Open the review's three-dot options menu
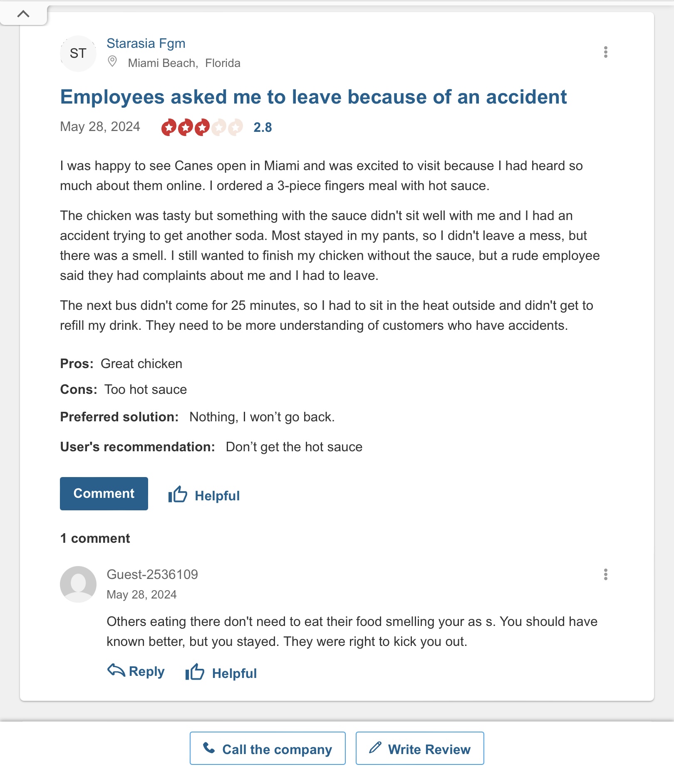Image resolution: width=674 pixels, height=784 pixels. point(605,52)
